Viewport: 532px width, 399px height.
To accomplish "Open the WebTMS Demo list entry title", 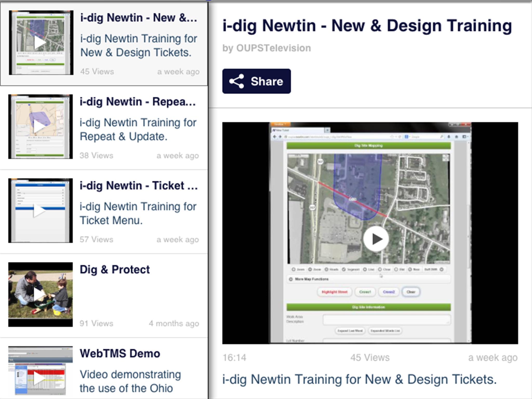I will (120, 353).
